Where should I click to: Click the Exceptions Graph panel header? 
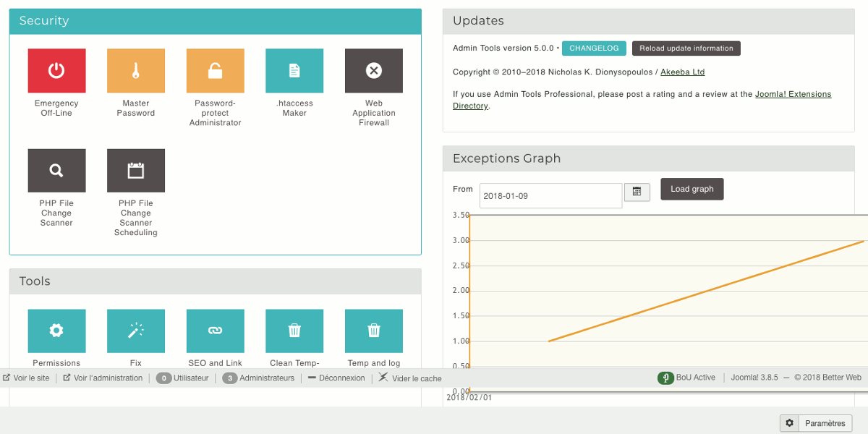pos(648,158)
